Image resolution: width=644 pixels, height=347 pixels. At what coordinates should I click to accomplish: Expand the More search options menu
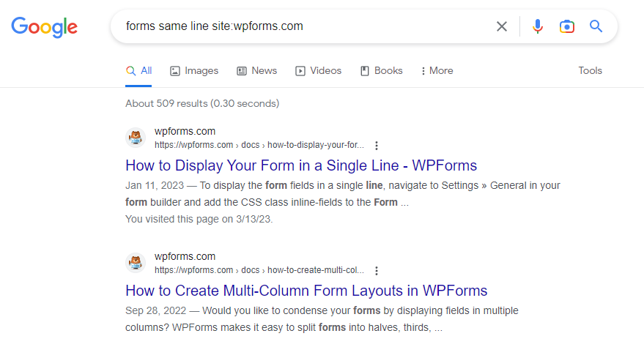click(437, 70)
